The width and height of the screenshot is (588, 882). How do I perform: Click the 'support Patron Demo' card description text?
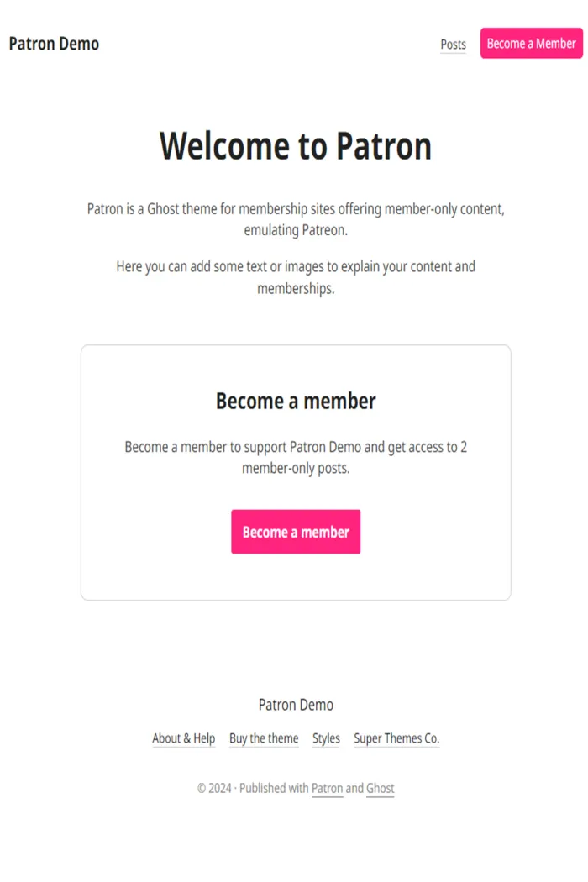pos(296,447)
